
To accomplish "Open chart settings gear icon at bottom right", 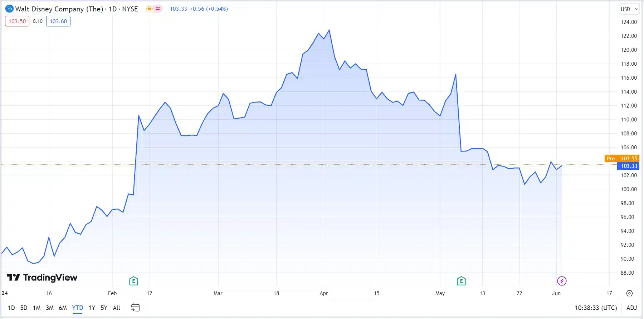I will point(629,293).
